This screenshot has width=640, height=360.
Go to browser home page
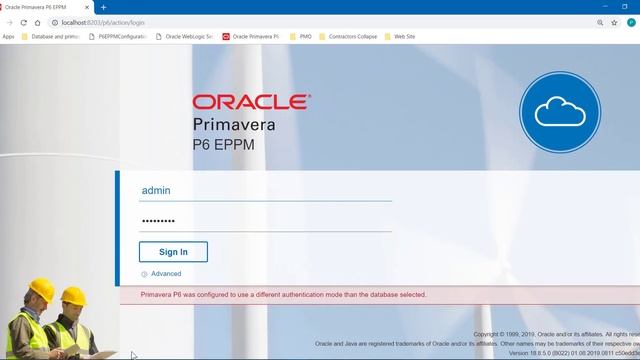tap(38, 23)
